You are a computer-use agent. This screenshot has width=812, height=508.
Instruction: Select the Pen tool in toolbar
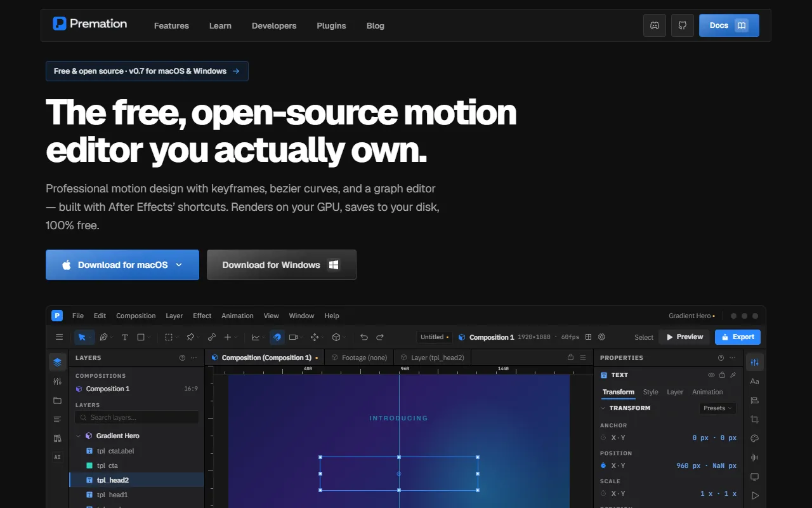click(x=103, y=337)
